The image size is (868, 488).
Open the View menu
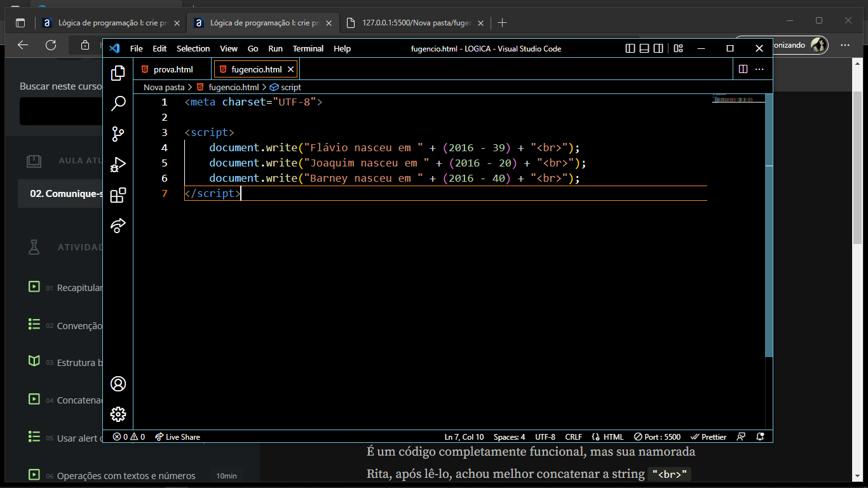(229, 48)
